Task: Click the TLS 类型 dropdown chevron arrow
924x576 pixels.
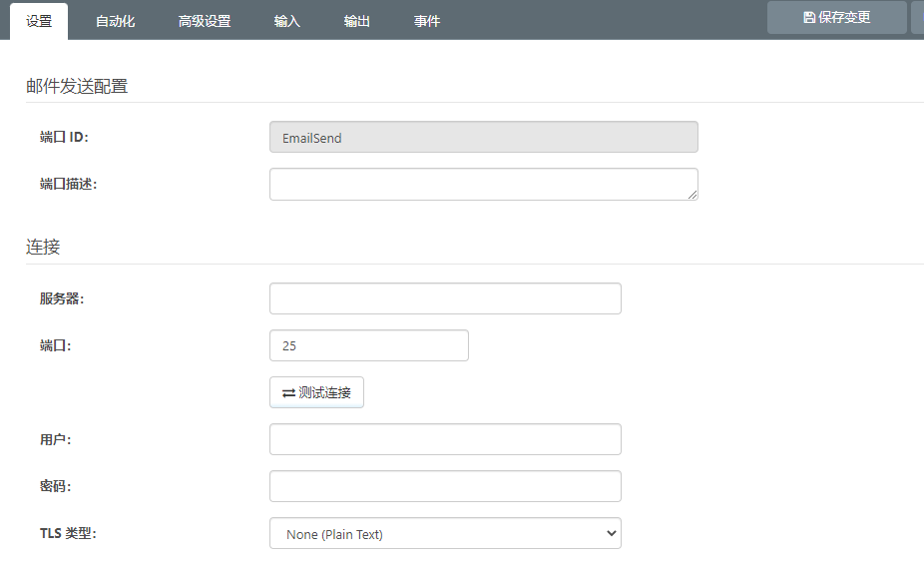Action: pos(612,534)
